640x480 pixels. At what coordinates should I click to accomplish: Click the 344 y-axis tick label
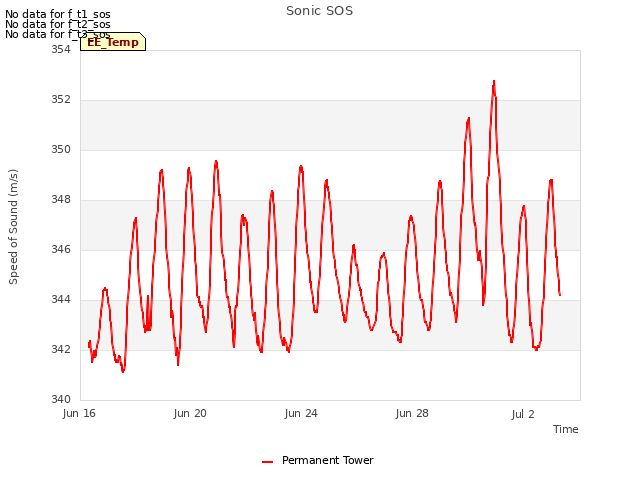[x=61, y=300]
